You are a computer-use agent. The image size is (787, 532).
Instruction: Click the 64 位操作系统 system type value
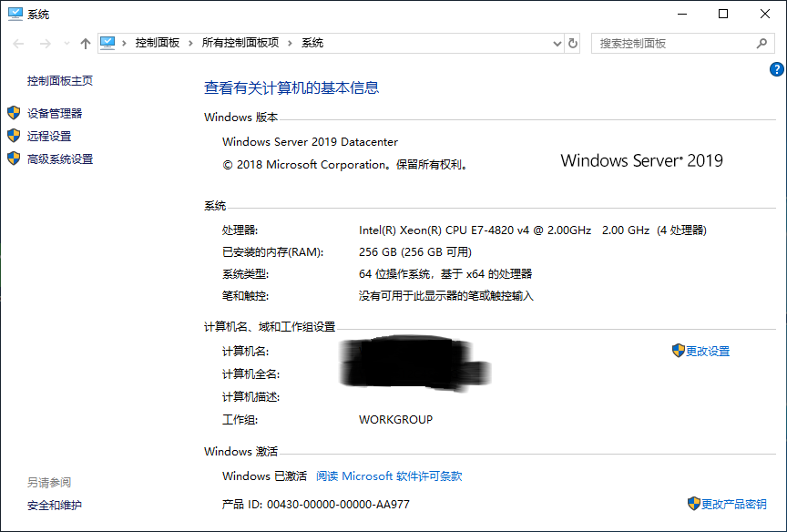tap(445, 274)
